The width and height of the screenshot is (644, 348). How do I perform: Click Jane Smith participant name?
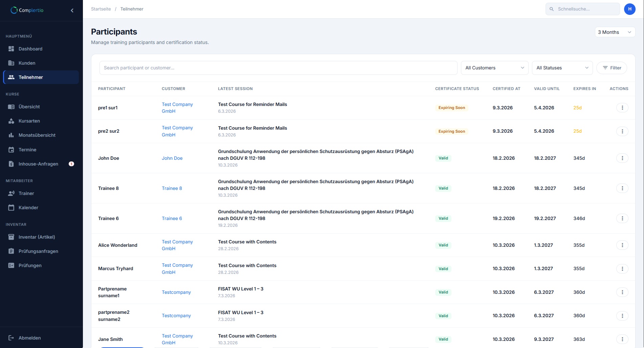110,339
